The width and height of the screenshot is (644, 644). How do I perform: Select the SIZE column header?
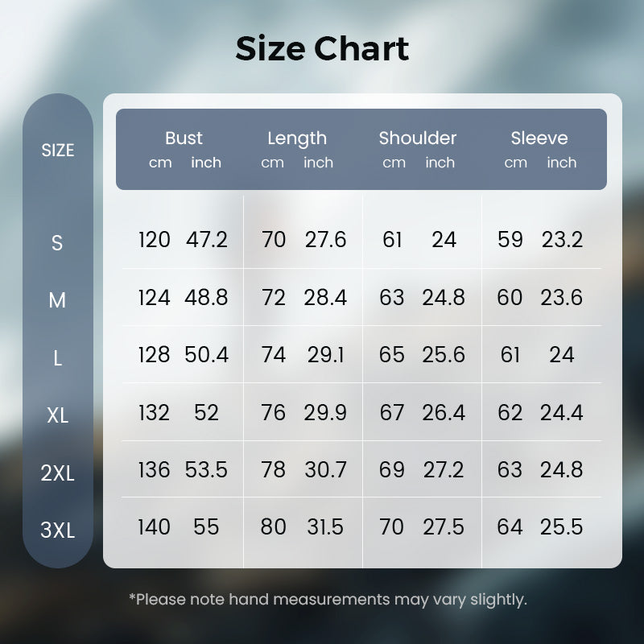pyautogui.click(x=58, y=151)
